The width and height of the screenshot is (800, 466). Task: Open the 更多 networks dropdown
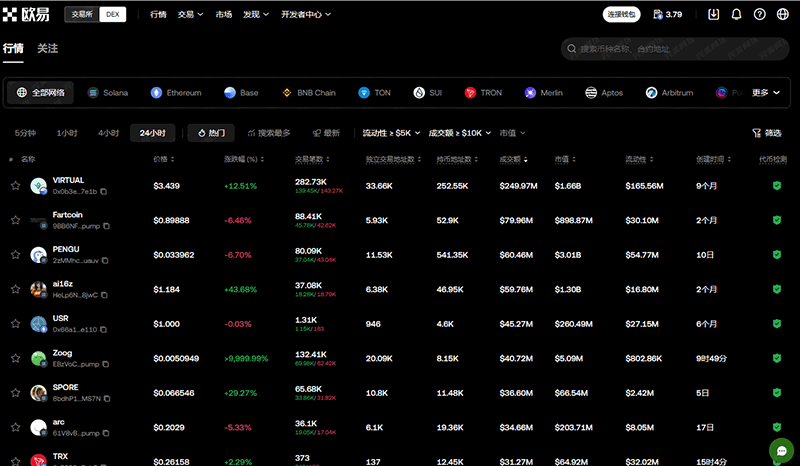(x=765, y=92)
